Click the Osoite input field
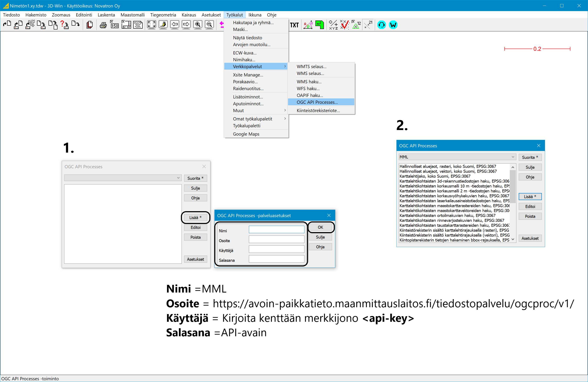This screenshot has height=382, width=588. 276,239
